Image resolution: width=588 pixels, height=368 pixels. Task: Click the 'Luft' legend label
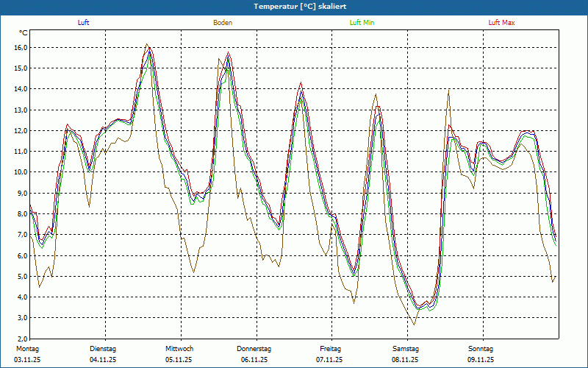[84, 23]
